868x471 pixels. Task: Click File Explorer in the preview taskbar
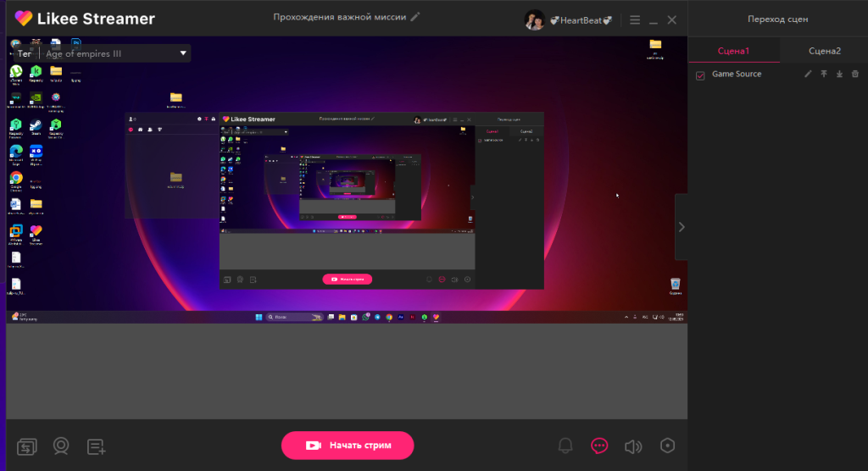(342, 317)
